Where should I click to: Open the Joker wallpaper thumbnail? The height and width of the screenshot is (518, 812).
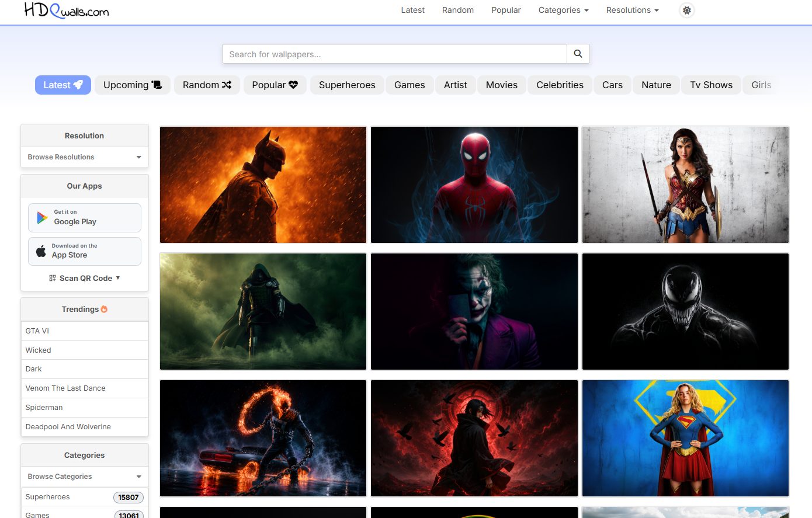click(x=474, y=311)
